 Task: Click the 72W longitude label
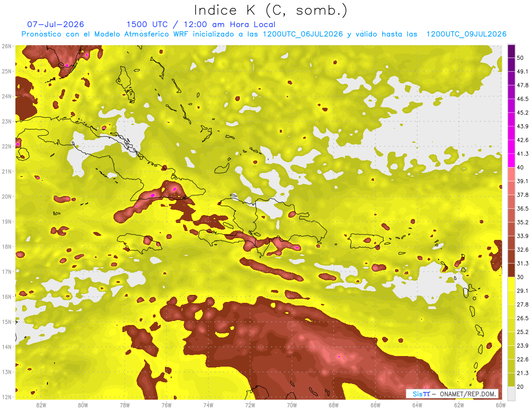(x=250, y=405)
